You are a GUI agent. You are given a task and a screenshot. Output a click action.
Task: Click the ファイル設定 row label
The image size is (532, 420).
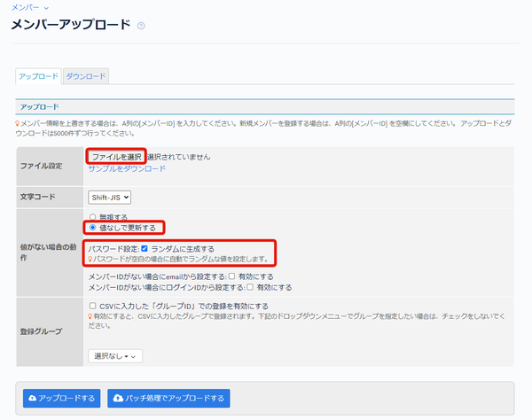coord(42,166)
